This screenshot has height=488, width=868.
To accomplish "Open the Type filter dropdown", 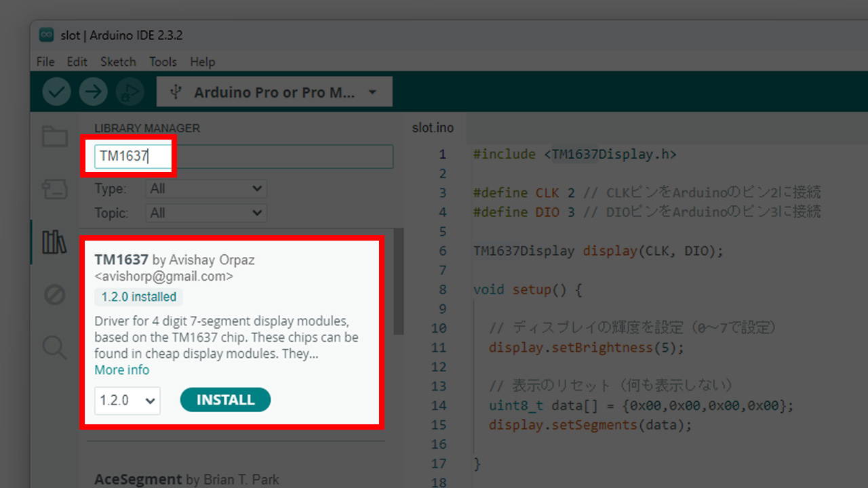I will (206, 188).
